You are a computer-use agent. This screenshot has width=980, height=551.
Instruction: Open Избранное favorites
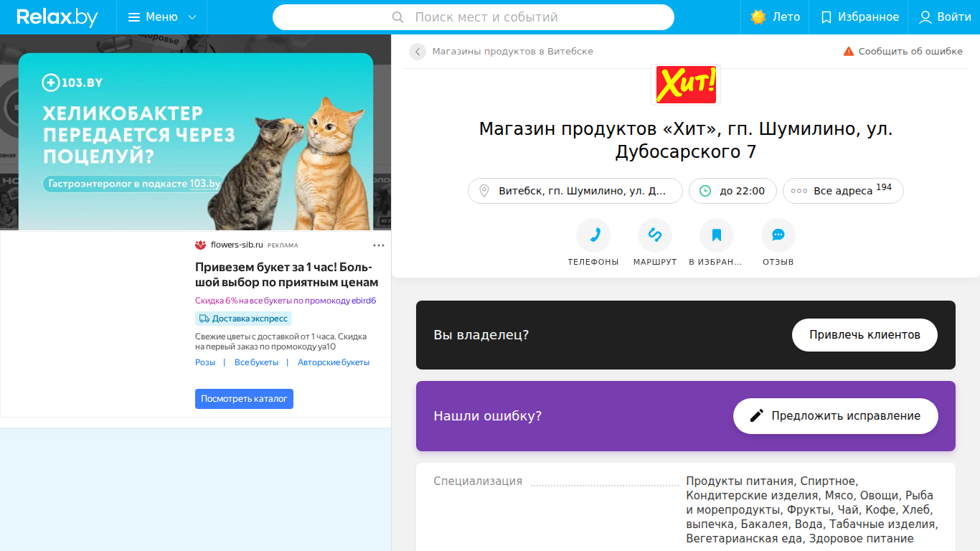point(859,17)
